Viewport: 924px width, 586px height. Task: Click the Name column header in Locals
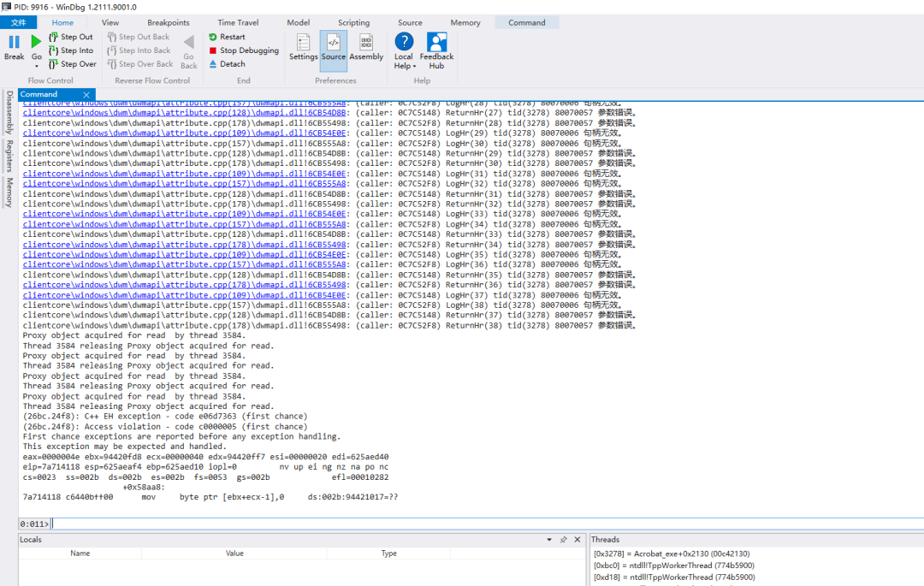[80, 553]
